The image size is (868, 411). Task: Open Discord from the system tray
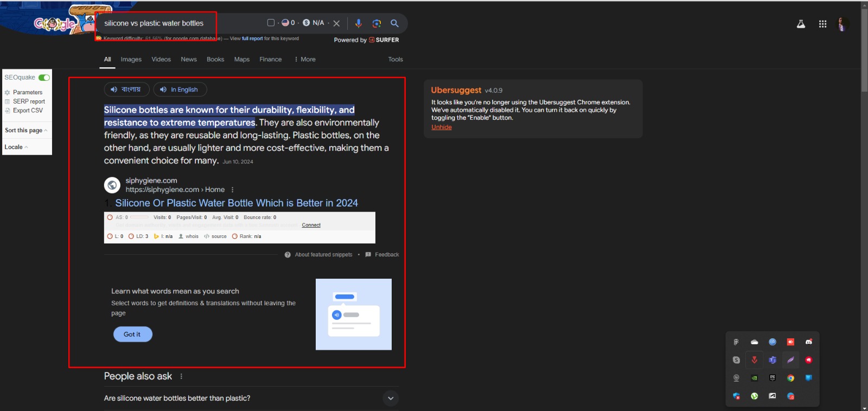808,342
